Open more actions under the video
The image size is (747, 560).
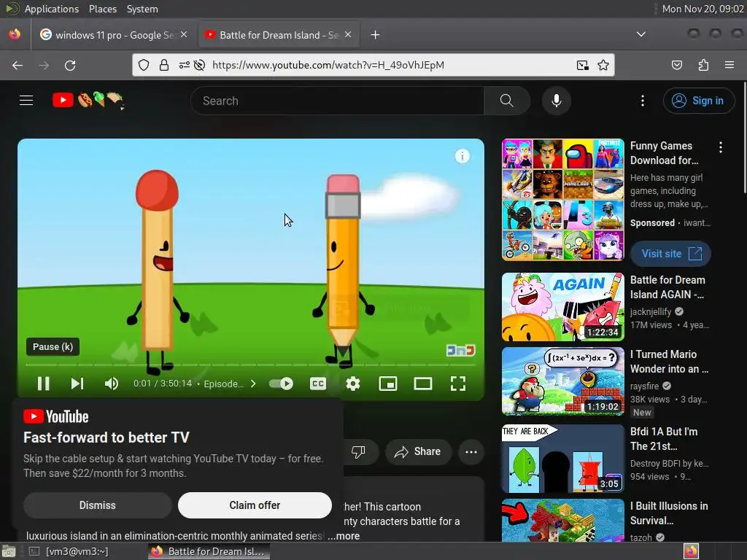pyautogui.click(x=471, y=451)
